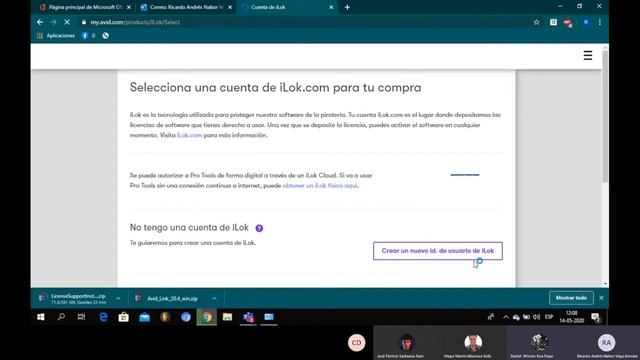Click the text 'Te guiaremos para crear una cuenta de iLok.'
The width and height of the screenshot is (640, 360).
pyautogui.click(x=193, y=243)
